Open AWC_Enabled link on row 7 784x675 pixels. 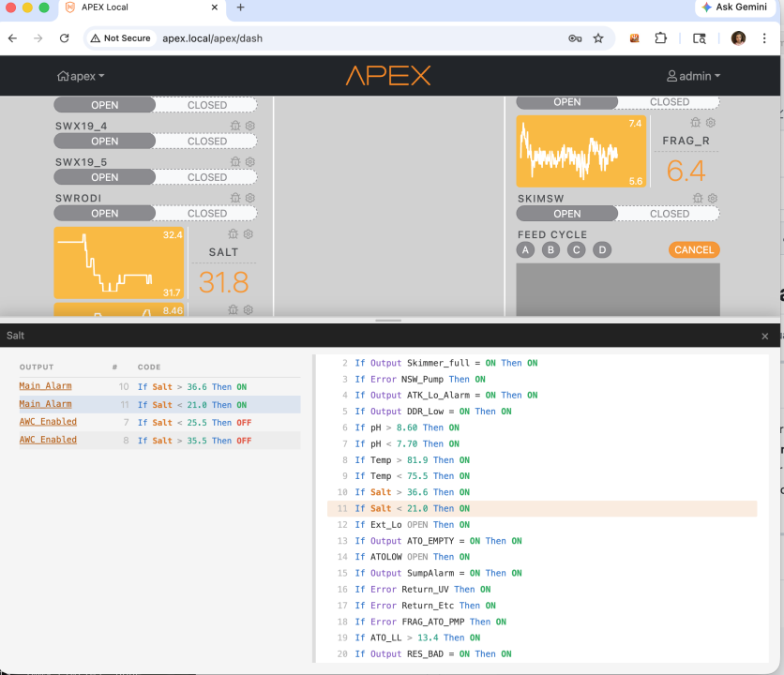pyautogui.click(x=48, y=422)
